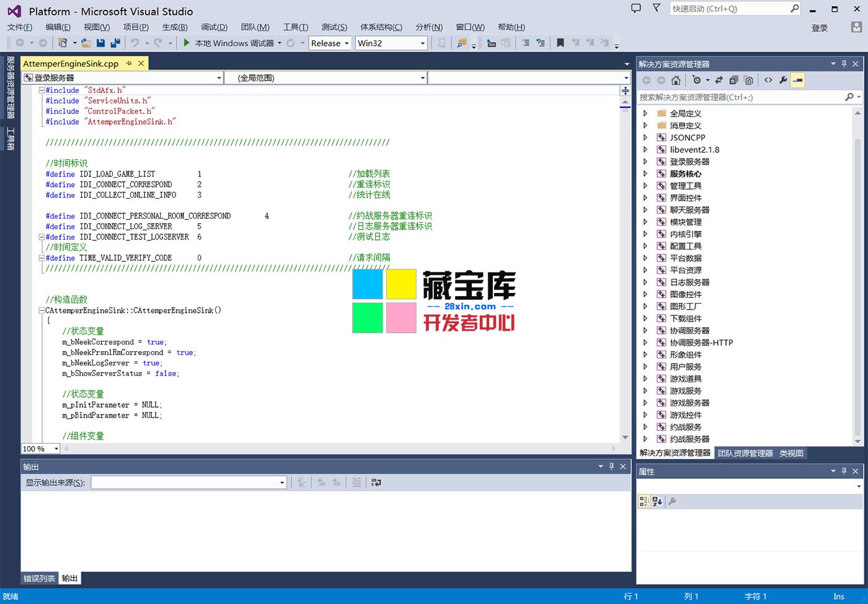This screenshot has height=604, width=868.
Task: Click the comment-out selected lines icon
Action: [x=526, y=43]
